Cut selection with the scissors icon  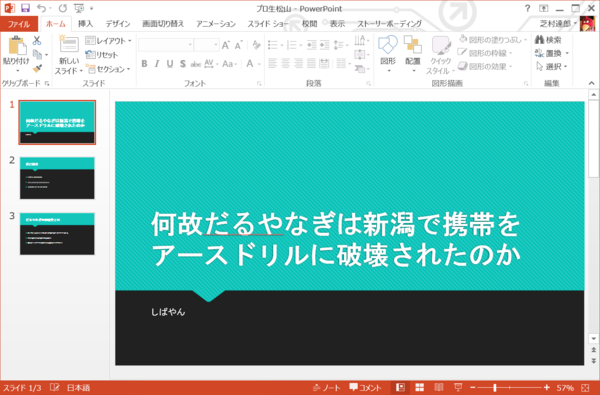click(37, 40)
